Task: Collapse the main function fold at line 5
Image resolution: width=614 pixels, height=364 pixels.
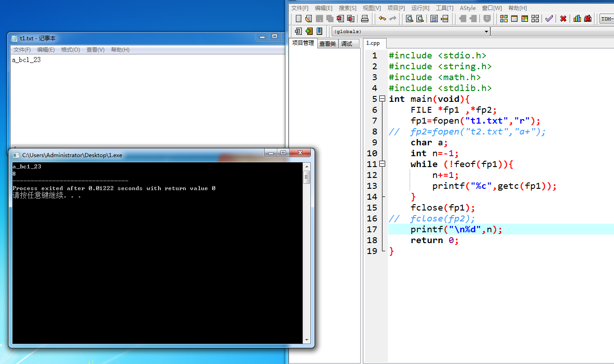Action: point(382,99)
